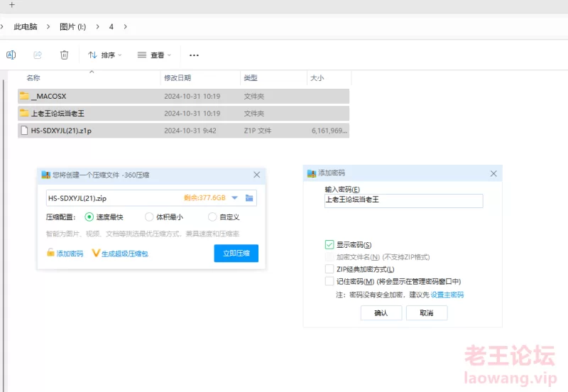Expand the 查看 view dropdown

[x=155, y=55]
